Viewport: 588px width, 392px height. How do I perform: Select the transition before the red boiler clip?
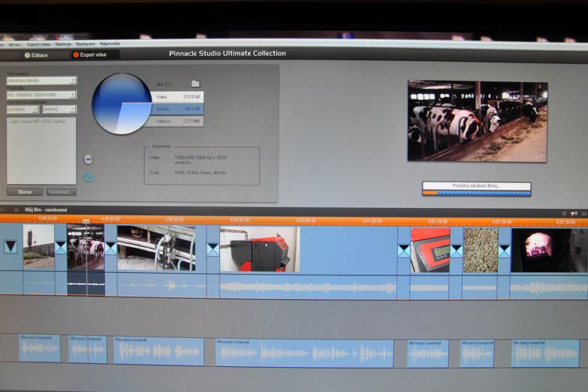click(213, 250)
